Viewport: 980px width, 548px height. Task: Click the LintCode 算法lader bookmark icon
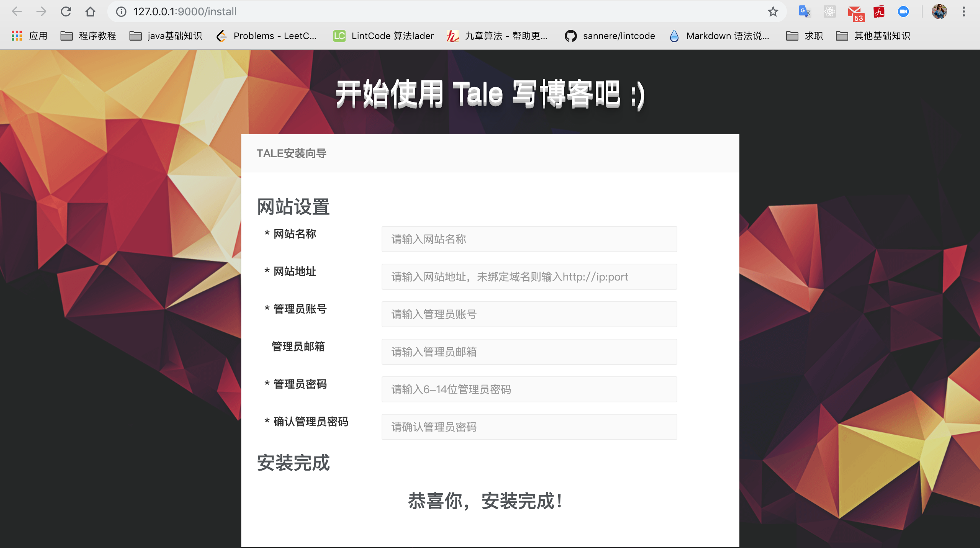[339, 36]
